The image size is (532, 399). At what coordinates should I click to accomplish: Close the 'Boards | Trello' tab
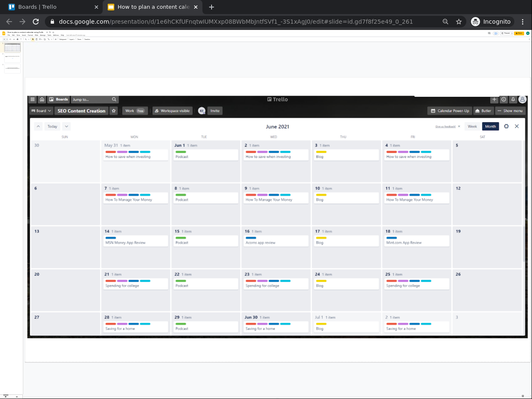click(96, 7)
